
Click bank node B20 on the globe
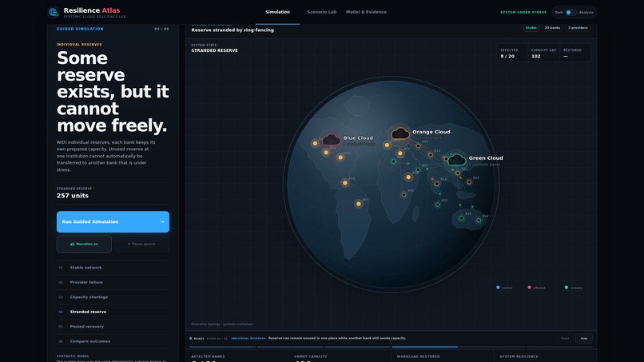point(437,205)
